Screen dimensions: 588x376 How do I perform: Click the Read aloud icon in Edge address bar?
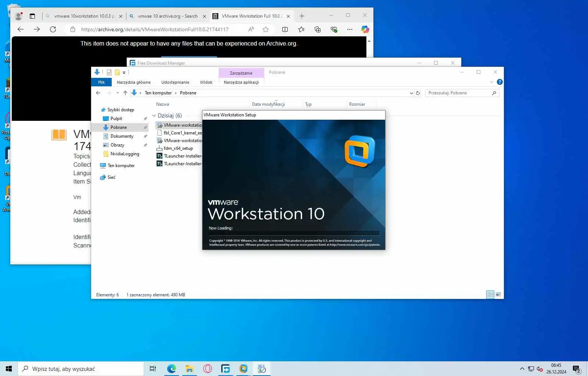(x=251, y=29)
